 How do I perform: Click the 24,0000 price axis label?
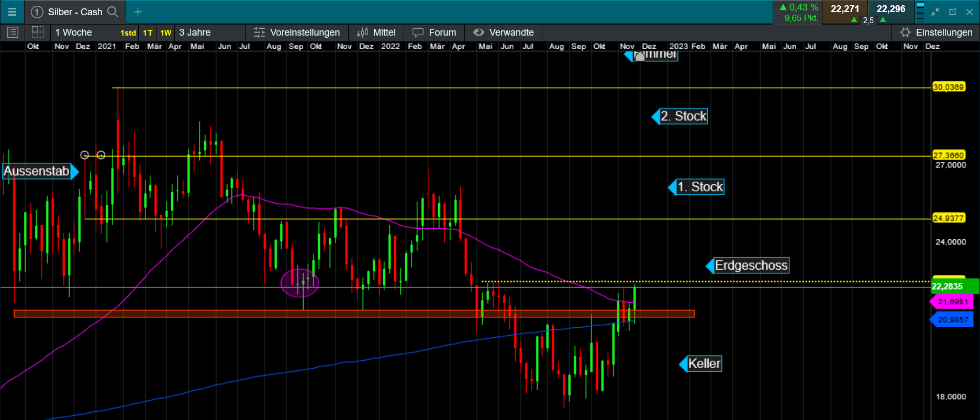[951, 242]
